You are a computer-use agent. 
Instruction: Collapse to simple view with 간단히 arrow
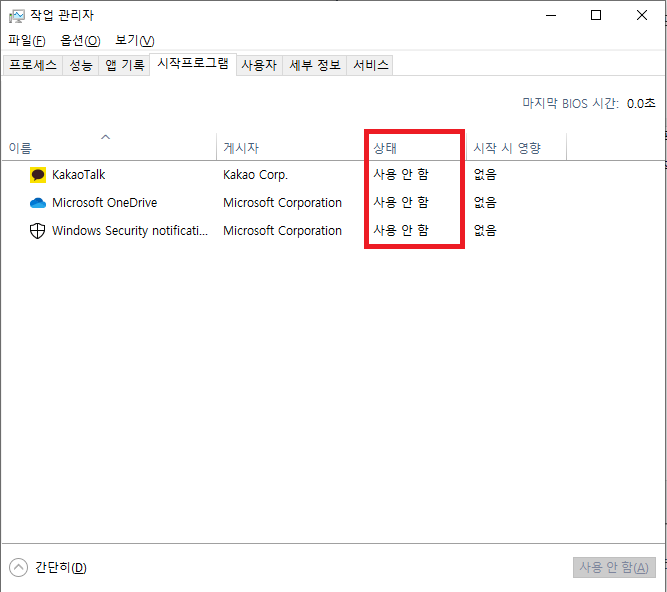(x=18, y=567)
